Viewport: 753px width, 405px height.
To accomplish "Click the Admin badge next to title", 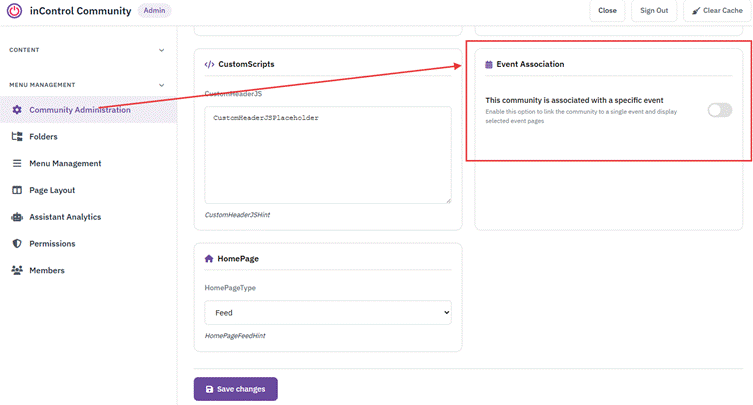I will 154,11.
